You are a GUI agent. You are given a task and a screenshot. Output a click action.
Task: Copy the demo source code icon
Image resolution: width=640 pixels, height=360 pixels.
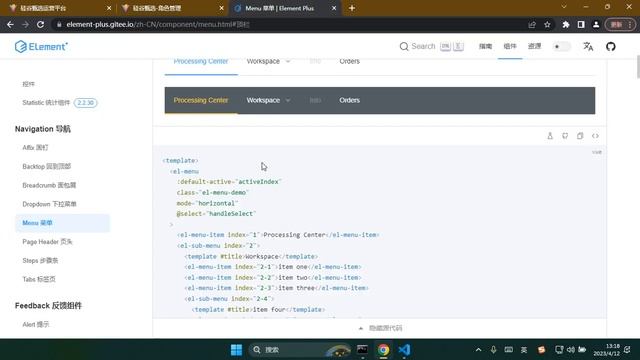coord(580,136)
